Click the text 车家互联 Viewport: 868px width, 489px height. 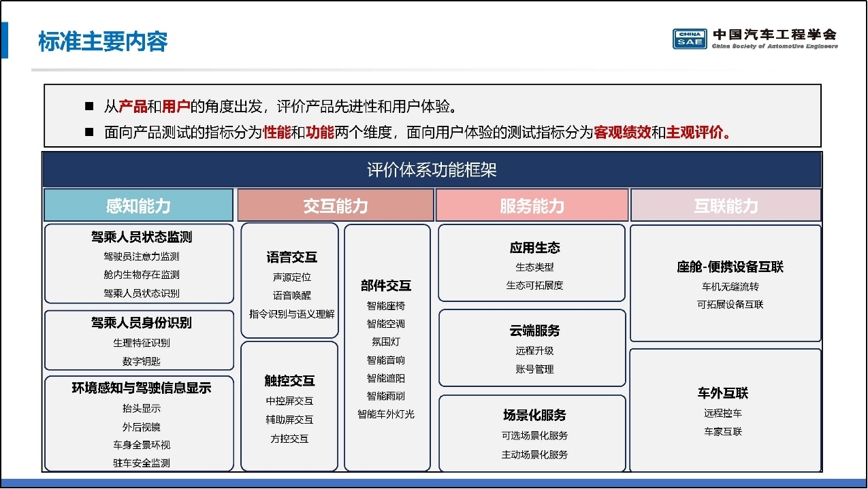coord(722,432)
